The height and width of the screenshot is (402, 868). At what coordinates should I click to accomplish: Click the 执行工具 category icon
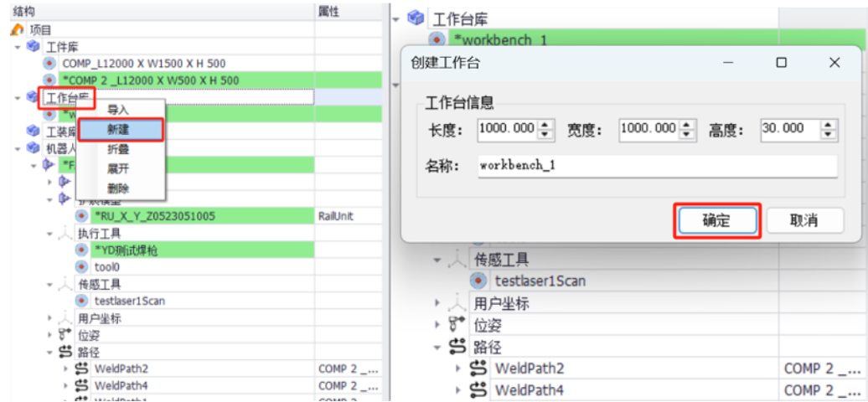65,234
